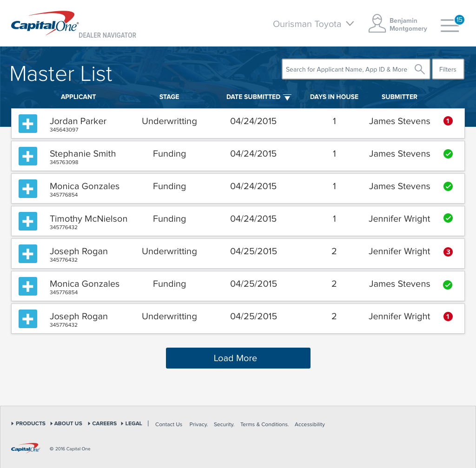This screenshot has width=476, height=468.
Task: Sort by Stage column header
Action: [x=169, y=97]
